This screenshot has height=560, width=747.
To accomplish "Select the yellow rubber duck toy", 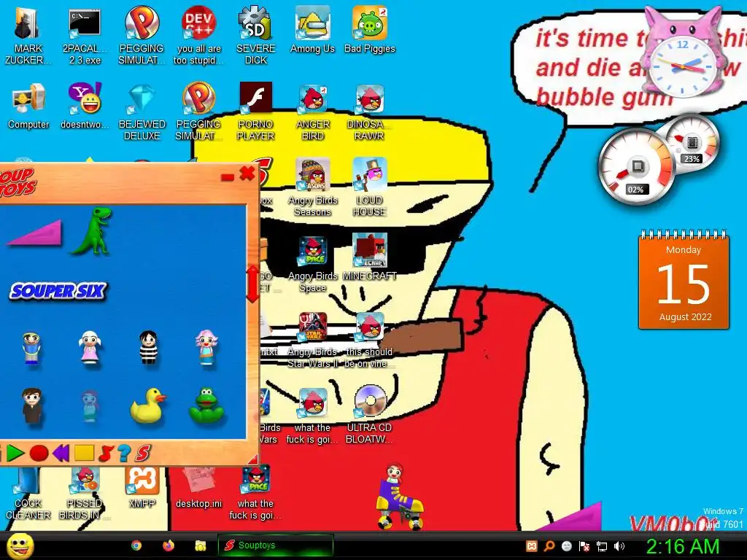I will [147, 405].
